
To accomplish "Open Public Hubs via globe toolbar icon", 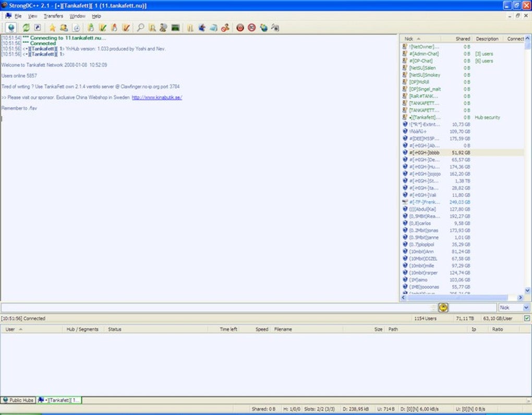I will pos(11,28).
